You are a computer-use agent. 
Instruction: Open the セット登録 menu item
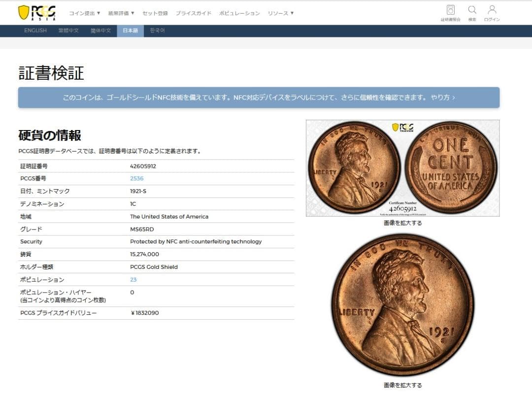pos(155,13)
